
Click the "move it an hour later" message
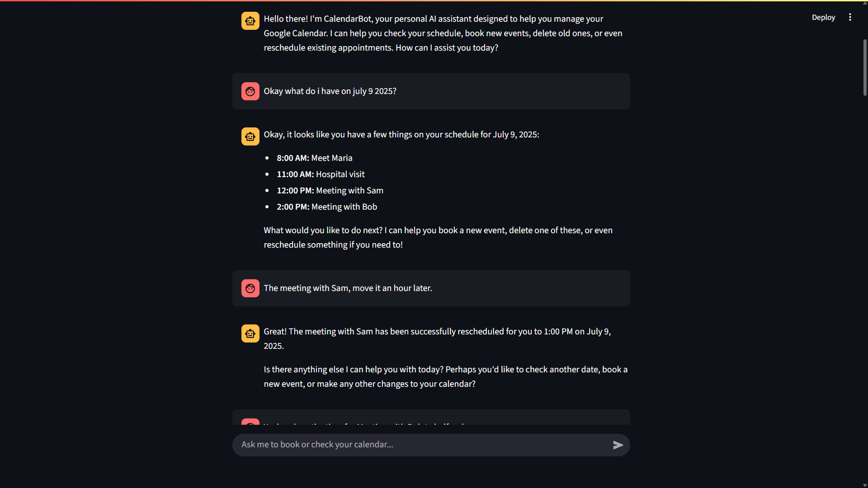[x=348, y=288]
